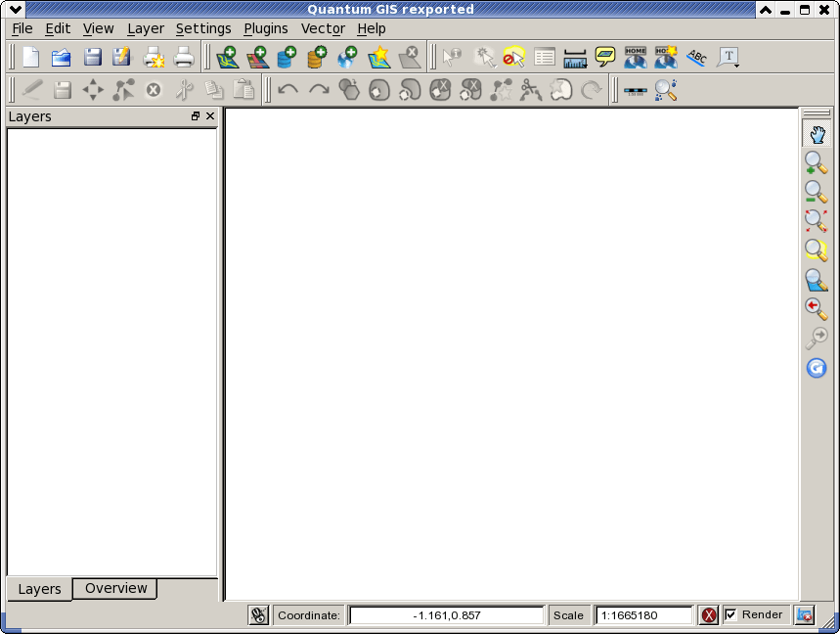The width and height of the screenshot is (840, 634).
Task: Open the View menu
Action: click(x=98, y=29)
